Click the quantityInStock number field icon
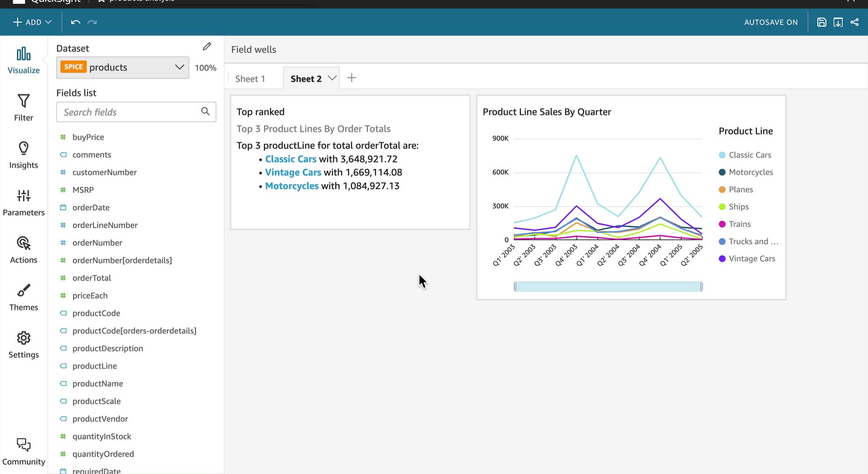Image resolution: width=868 pixels, height=474 pixels. pos(63,436)
